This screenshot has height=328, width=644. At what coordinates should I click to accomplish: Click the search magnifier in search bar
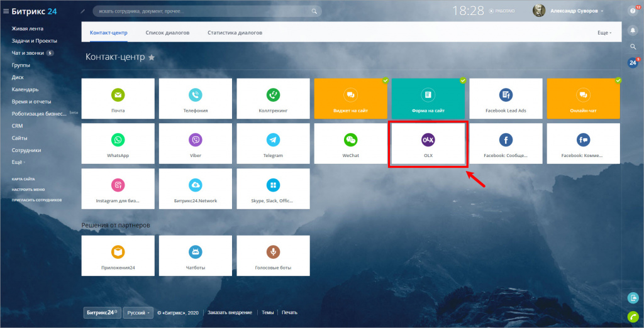click(314, 11)
